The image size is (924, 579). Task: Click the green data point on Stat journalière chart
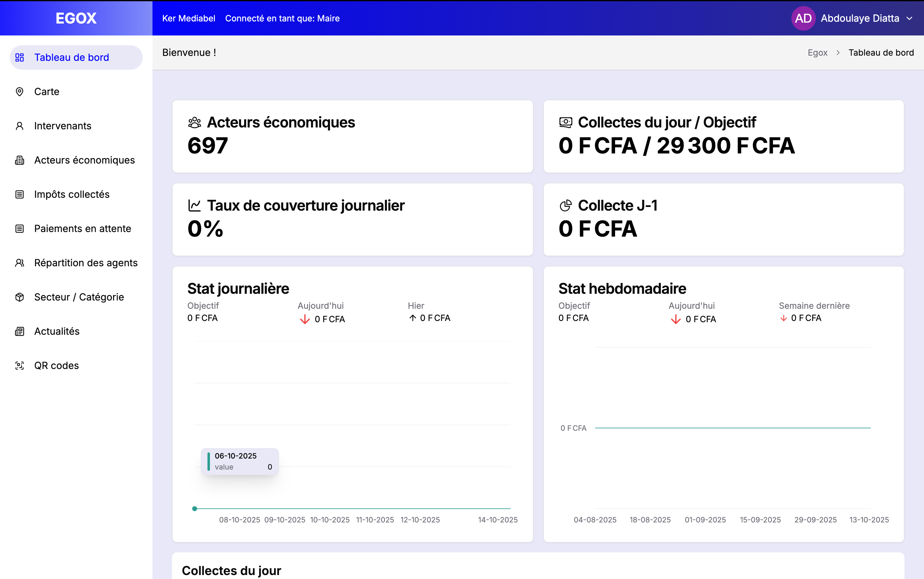coord(194,509)
